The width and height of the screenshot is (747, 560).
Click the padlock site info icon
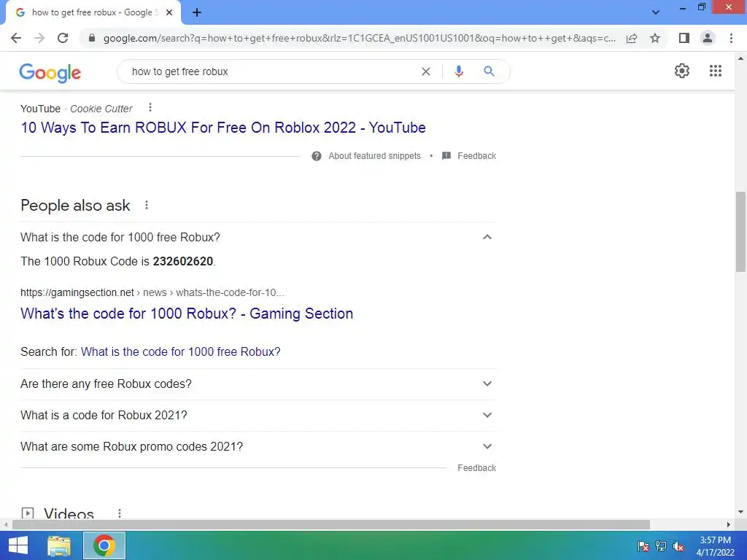click(x=92, y=38)
